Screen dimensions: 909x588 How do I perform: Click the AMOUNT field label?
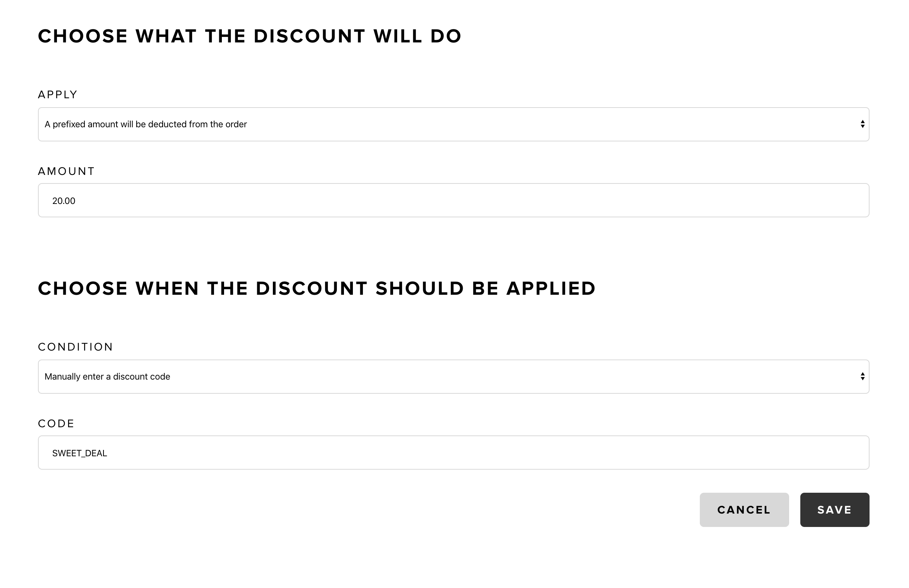[66, 171]
